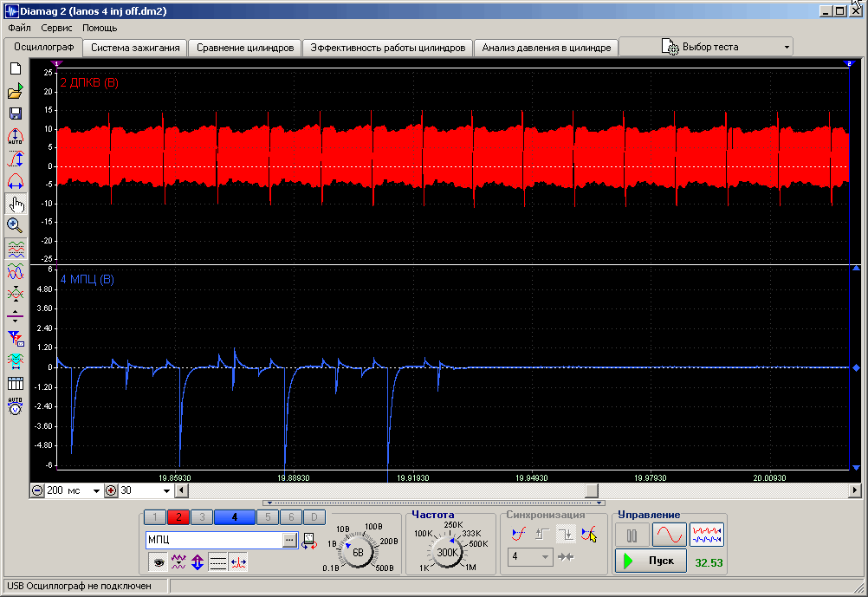Open Эффективность работы цилиндров tab
This screenshot has width=868, height=597.
[387, 48]
